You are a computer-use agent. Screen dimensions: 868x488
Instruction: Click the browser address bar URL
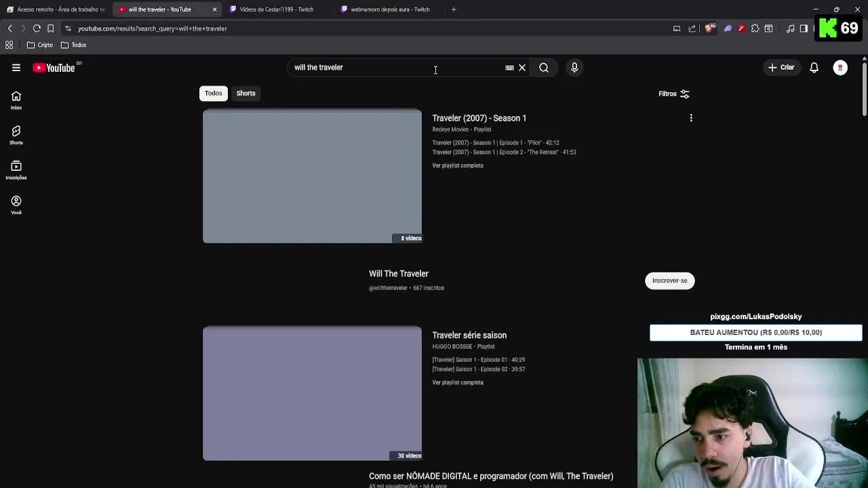pos(153,28)
